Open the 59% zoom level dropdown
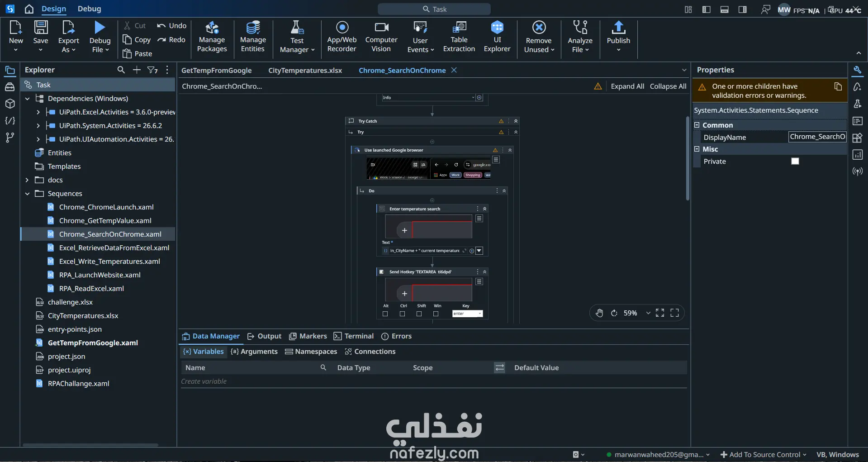The width and height of the screenshot is (868, 462). [648, 313]
